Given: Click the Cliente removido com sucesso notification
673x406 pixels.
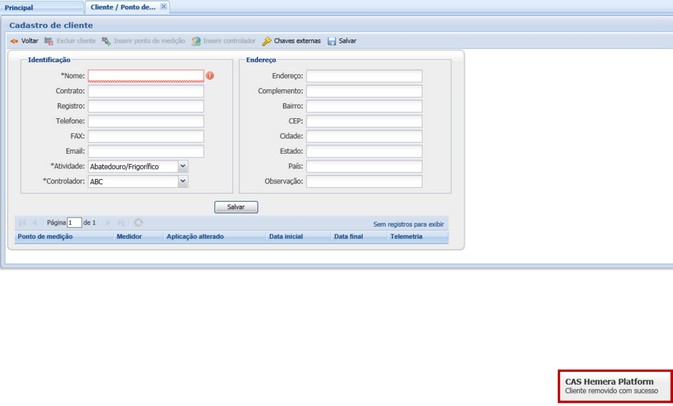Looking at the screenshot, I should coord(614,386).
